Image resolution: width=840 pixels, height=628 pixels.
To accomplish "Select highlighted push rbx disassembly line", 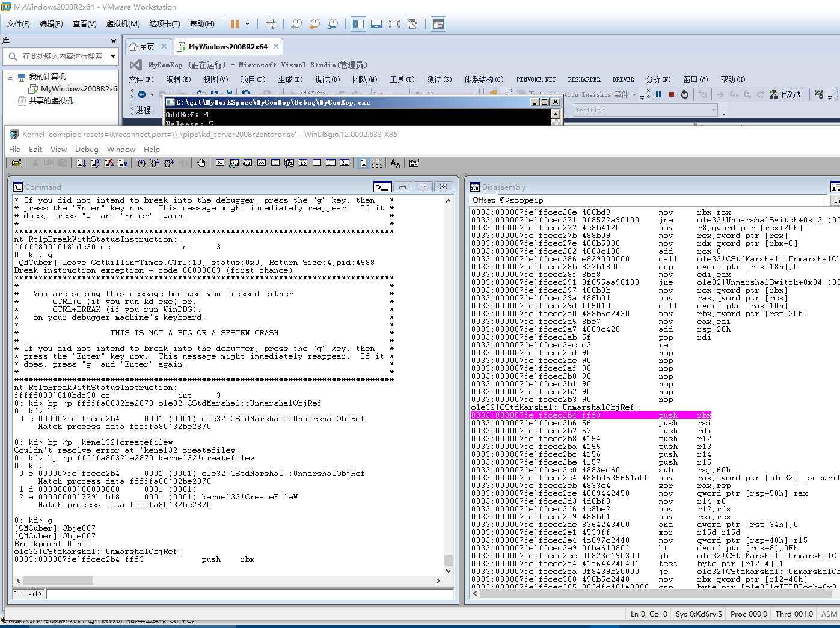I will pos(591,415).
